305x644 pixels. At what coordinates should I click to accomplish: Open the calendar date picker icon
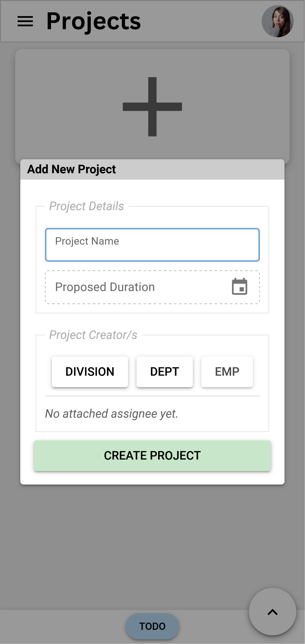[240, 287]
